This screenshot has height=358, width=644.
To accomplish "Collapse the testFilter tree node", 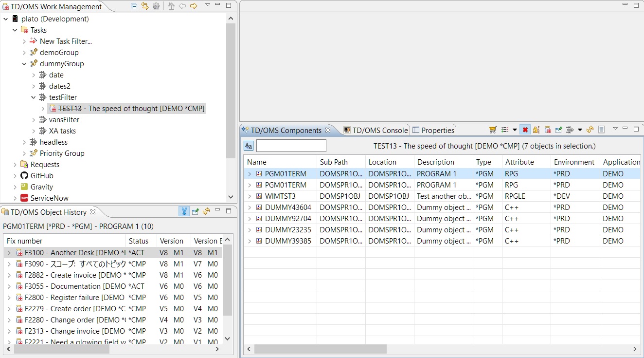I will pyautogui.click(x=34, y=97).
